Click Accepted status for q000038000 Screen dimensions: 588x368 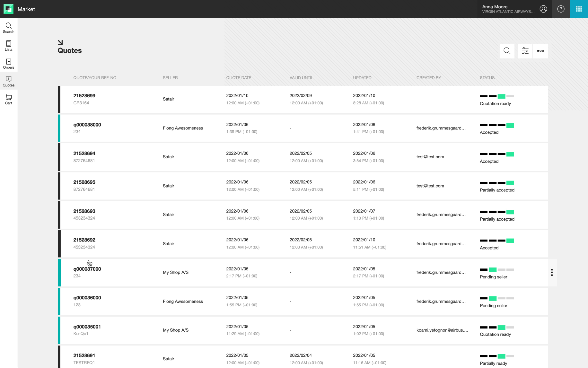point(489,132)
